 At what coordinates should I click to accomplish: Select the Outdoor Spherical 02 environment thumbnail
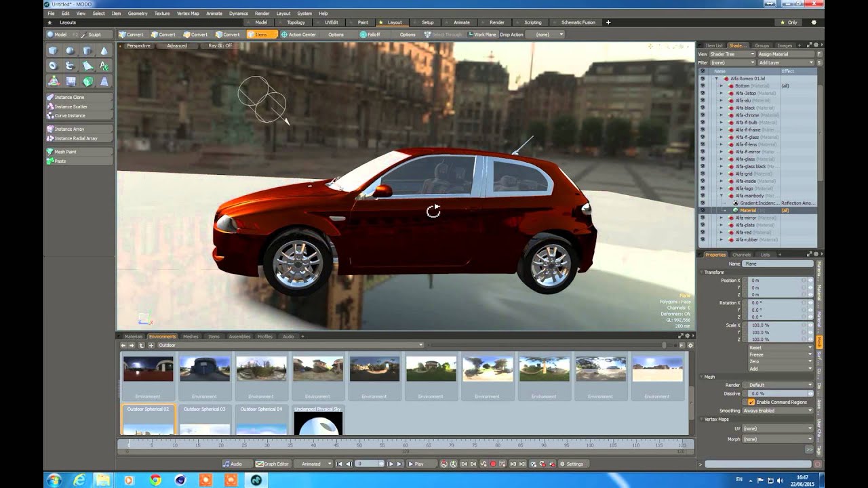(x=148, y=420)
